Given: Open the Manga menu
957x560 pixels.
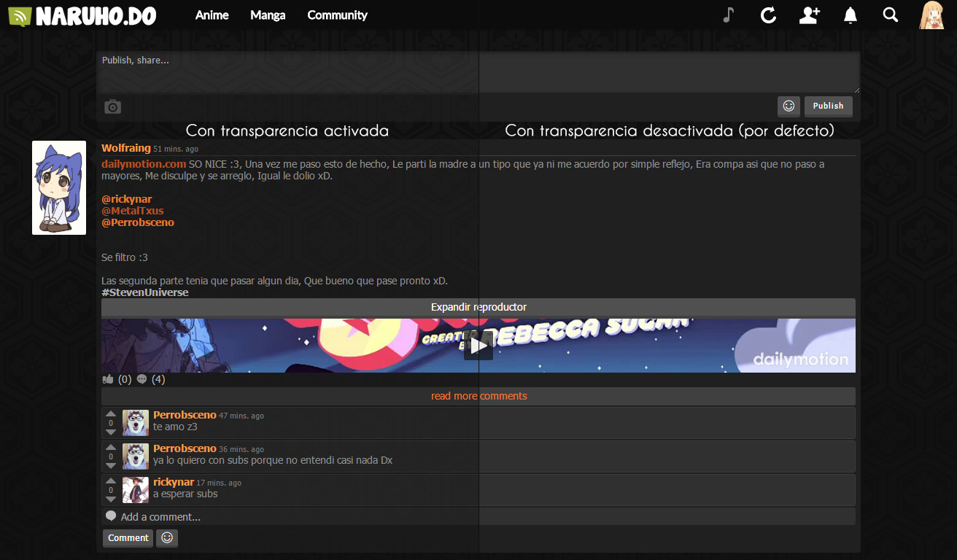Looking at the screenshot, I should pyautogui.click(x=268, y=15).
